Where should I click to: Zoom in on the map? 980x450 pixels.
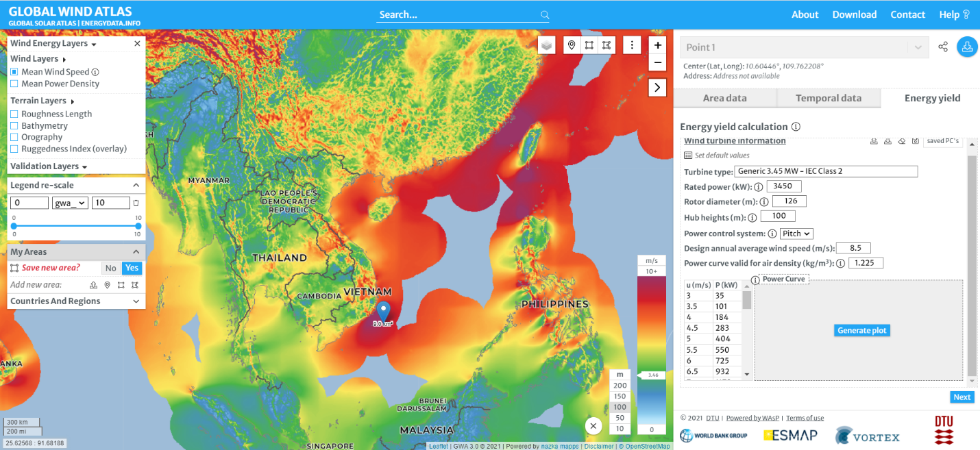click(x=657, y=45)
